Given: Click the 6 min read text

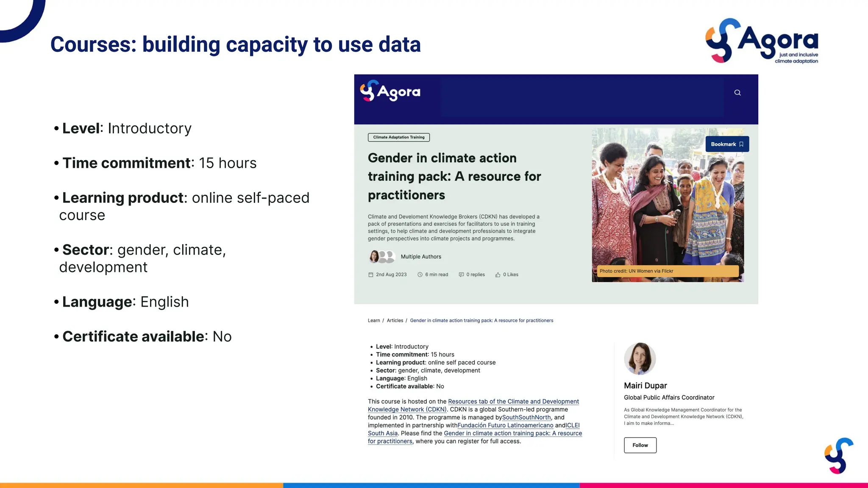Looking at the screenshot, I should coord(437,274).
